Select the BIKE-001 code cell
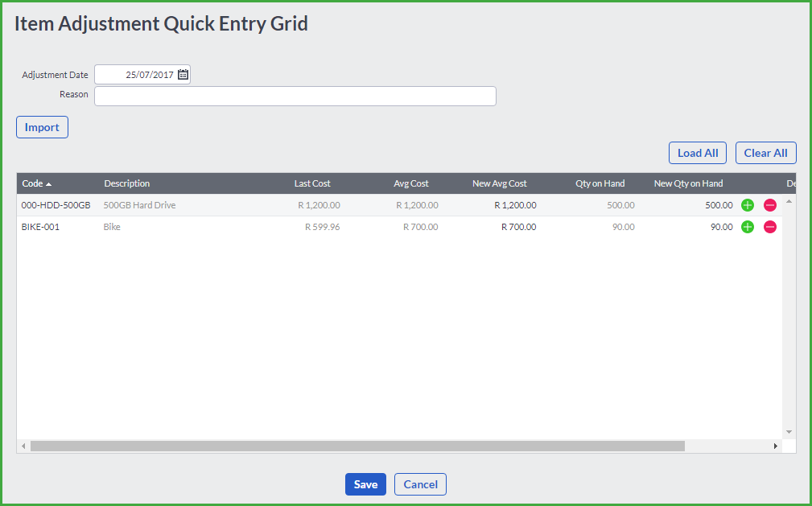 tap(40, 227)
